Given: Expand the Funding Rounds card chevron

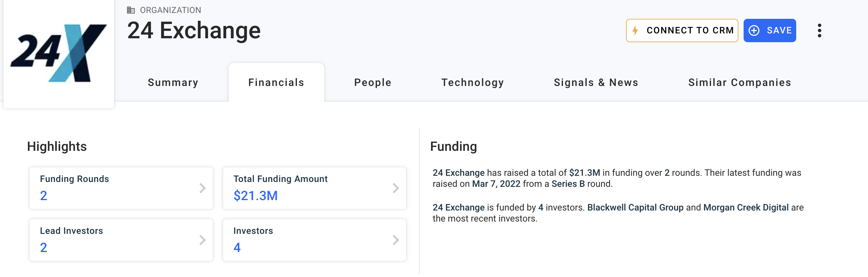Looking at the screenshot, I should coord(202,188).
